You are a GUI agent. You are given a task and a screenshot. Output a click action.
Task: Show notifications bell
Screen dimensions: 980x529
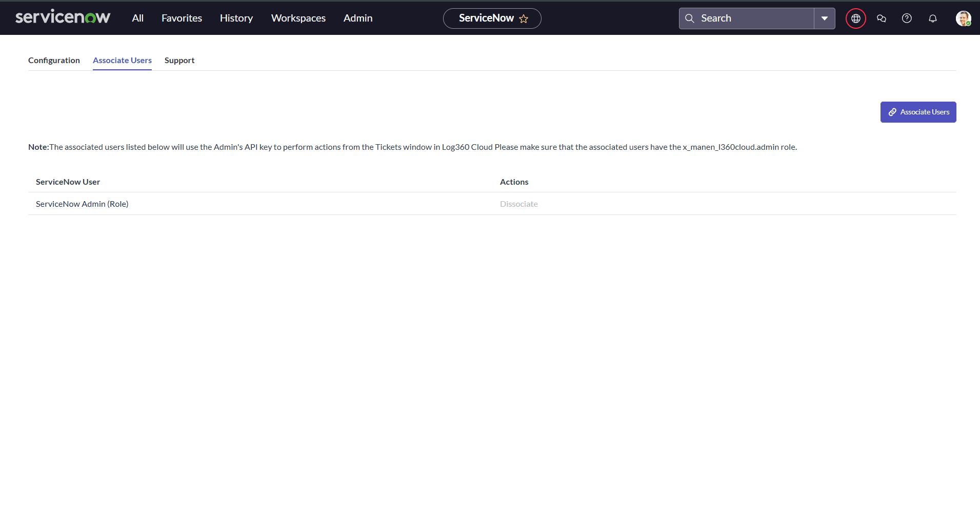point(933,18)
